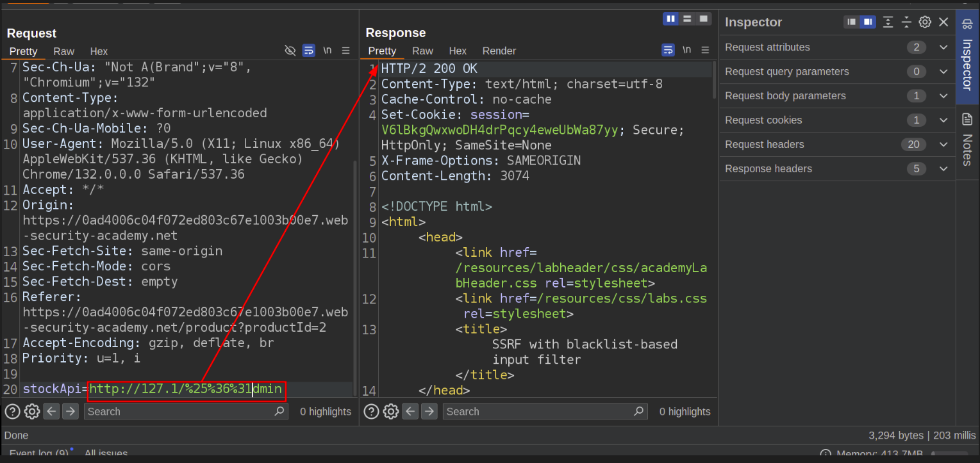Go to previous match in Response search
This screenshot has width=980, height=463.
click(411, 411)
